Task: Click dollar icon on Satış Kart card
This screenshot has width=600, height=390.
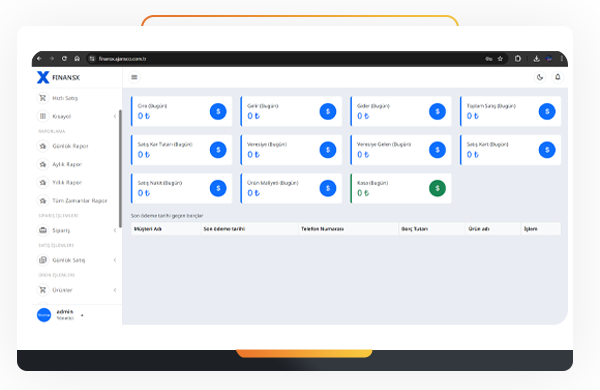Action: tap(547, 150)
